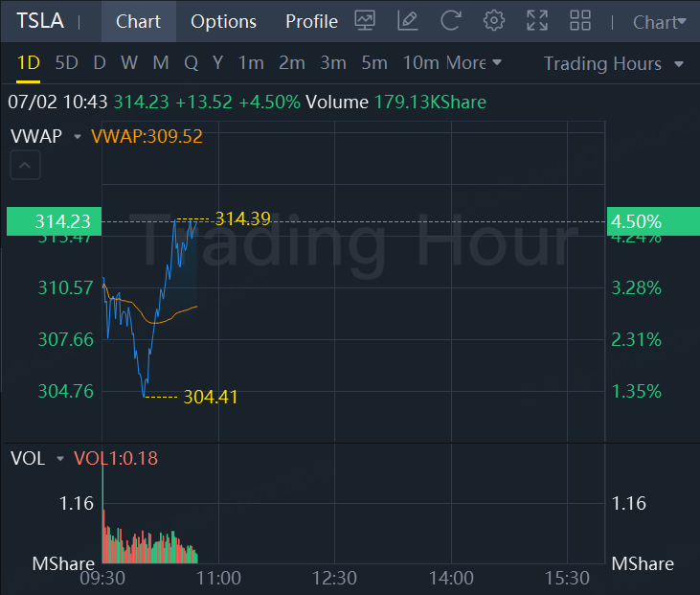Select the 1m interval
Image resolution: width=700 pixels, height=595 pixels.
251,63
